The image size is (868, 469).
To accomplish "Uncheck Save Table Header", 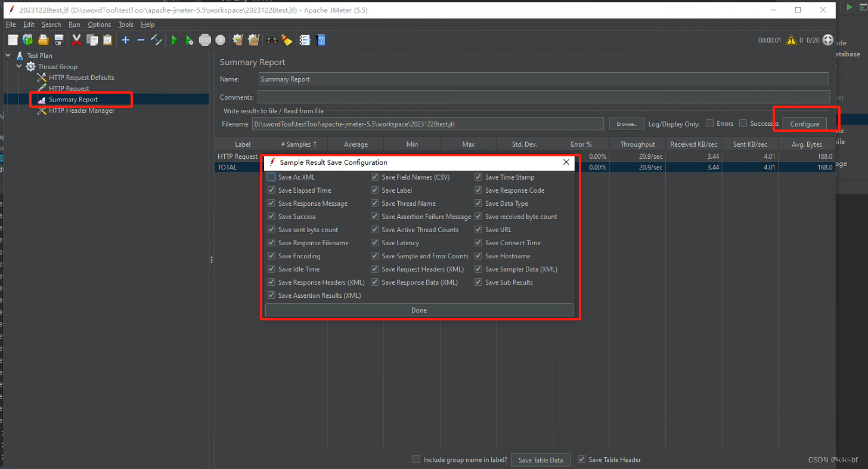I will click(582, 459).
